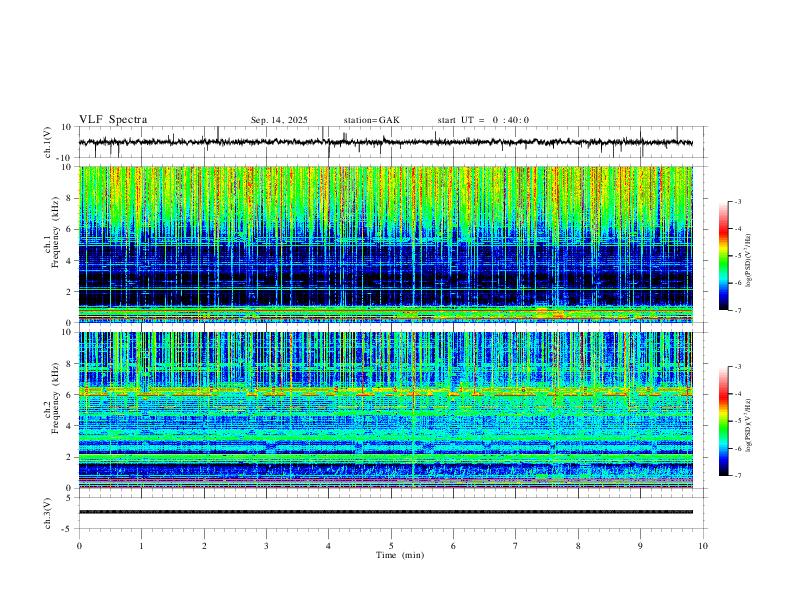Click the "-5" tick on lower colorbar
792x612 pixels.
click(738, 421)
